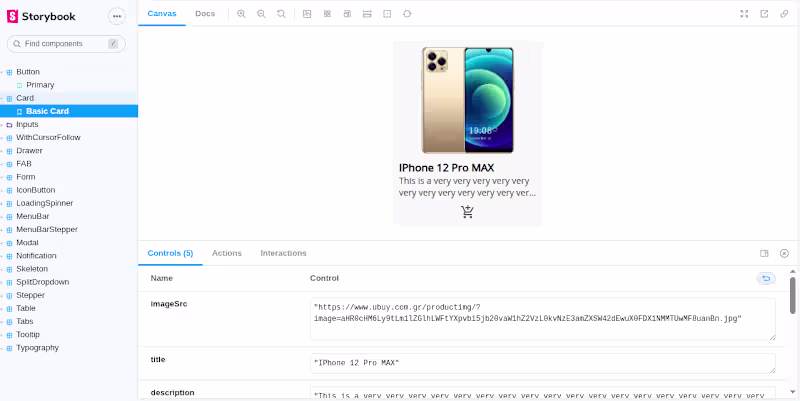Click the controls panel scrollbar
The width and height of the screenshot is (800, 401).
point(792,295)
